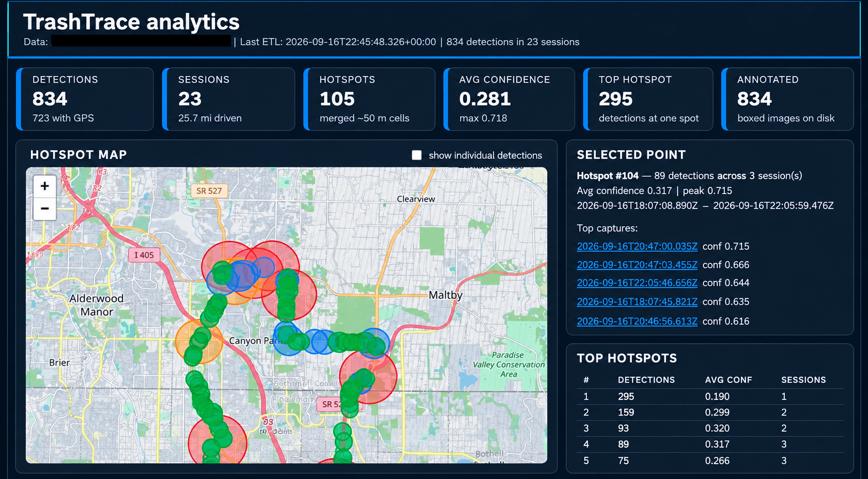Click the AVG CONF column header
The image size is (868, 479).
point(728,380)
